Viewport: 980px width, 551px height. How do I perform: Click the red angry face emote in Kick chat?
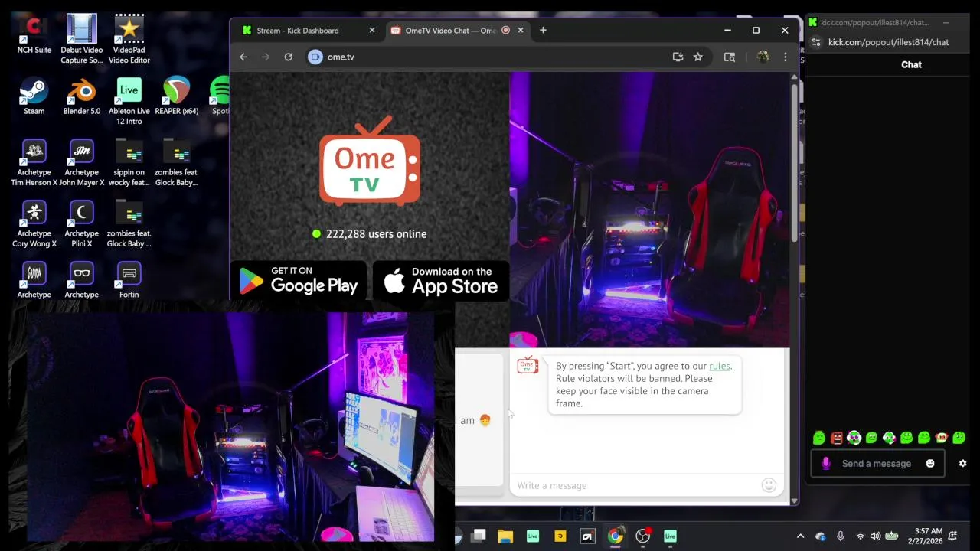click(836, 438)
